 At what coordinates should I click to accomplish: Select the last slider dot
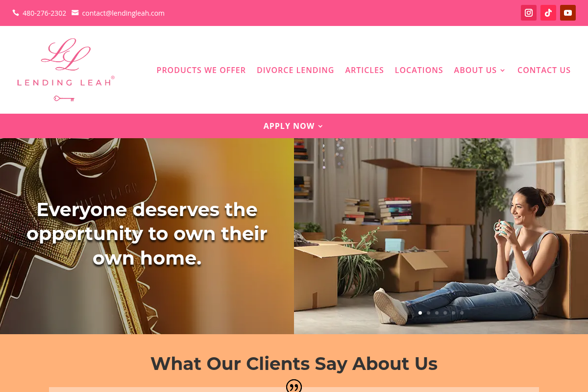[462, 313]
